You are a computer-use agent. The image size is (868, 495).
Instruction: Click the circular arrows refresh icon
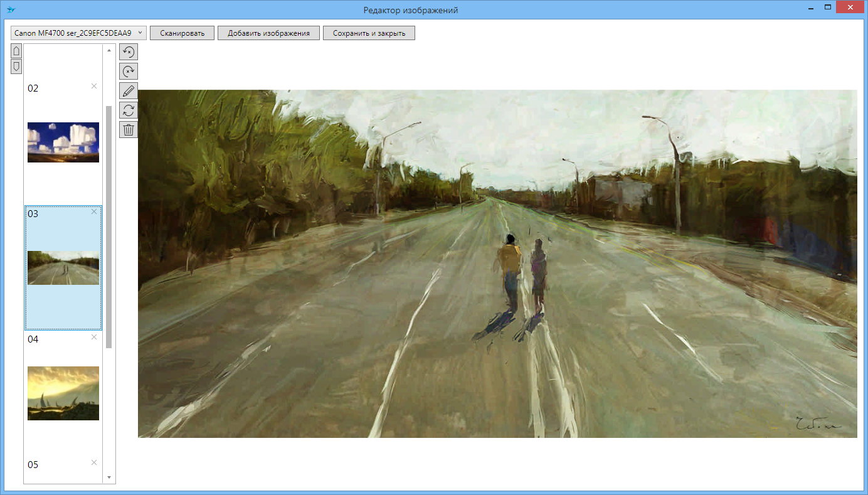(129, 110)
